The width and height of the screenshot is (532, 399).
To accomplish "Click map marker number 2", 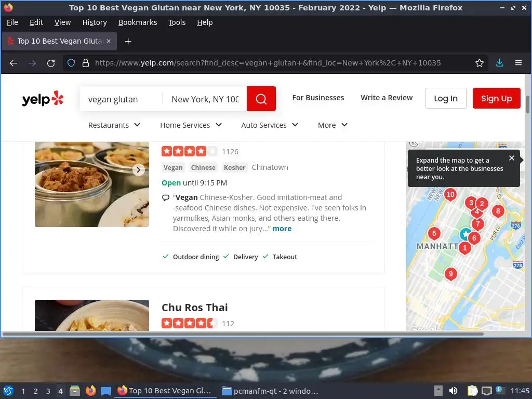I will (482, 204).
